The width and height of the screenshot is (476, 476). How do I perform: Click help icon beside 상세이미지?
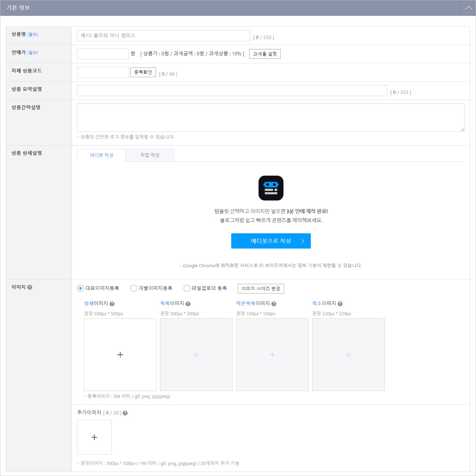(x=112, y=304)
